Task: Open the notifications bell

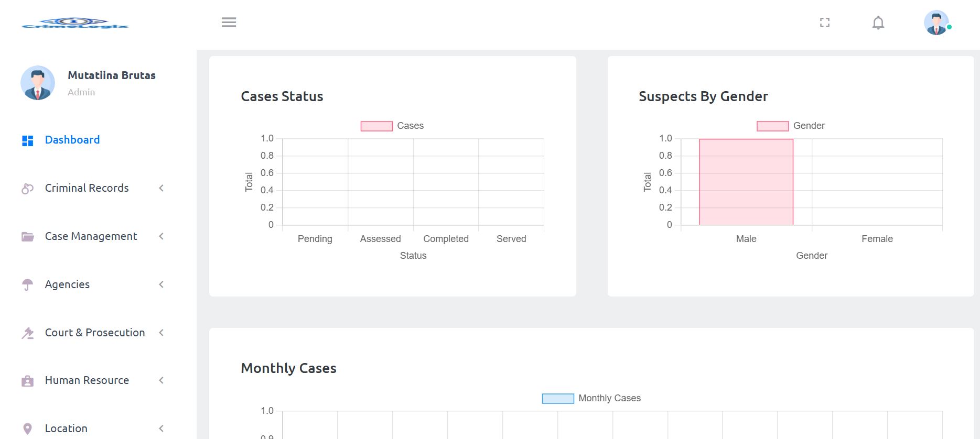Action: point(878,23)
